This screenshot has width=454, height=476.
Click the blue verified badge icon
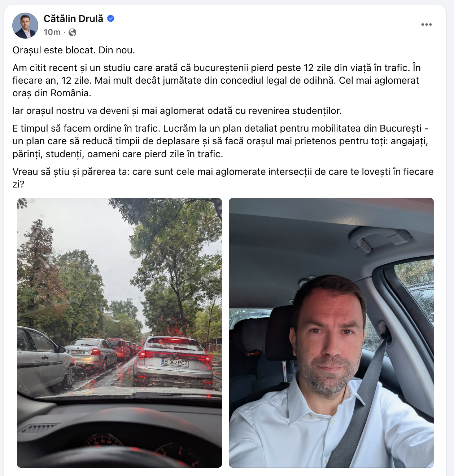pyautogui.click(x=111, y=18)
